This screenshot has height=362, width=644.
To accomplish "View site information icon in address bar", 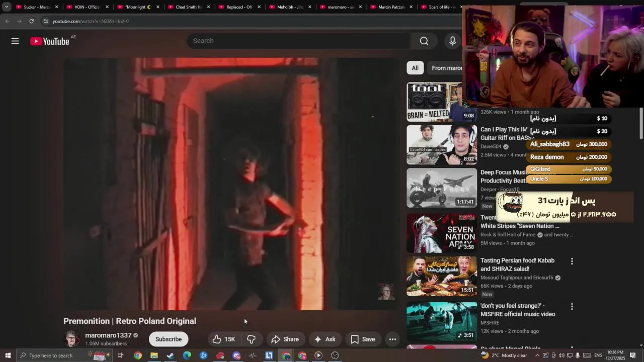I will pyautogui.click(x=46, y=21).
